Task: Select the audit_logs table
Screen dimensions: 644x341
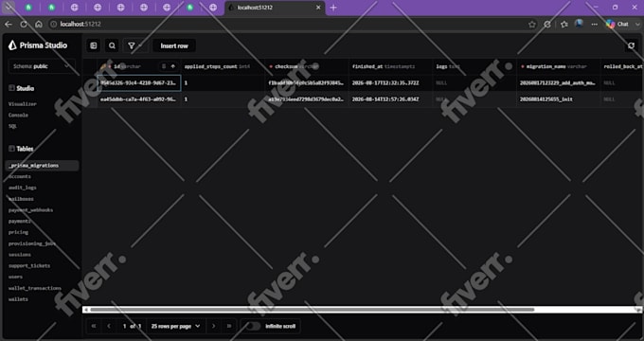Action: coord(22,188)
